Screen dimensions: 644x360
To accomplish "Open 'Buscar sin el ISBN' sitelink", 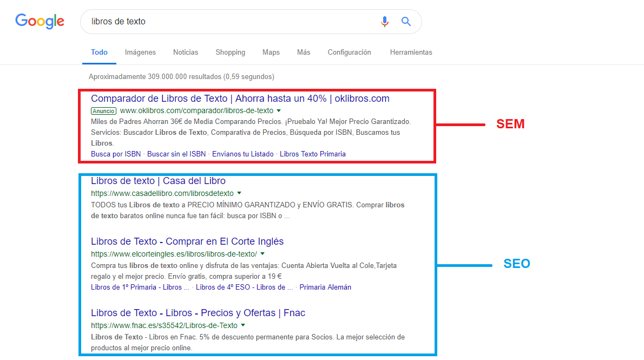I will (176, 154).
